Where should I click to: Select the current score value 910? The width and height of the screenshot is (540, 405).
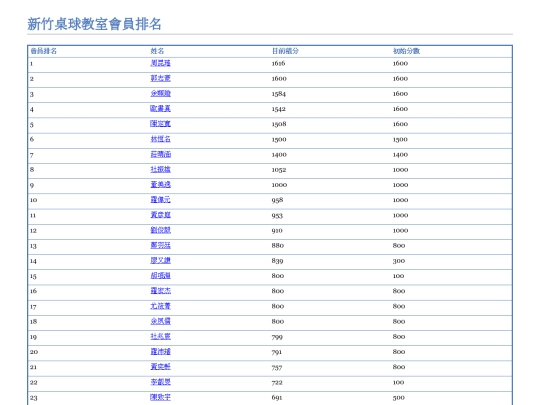[x=277, y=230]
